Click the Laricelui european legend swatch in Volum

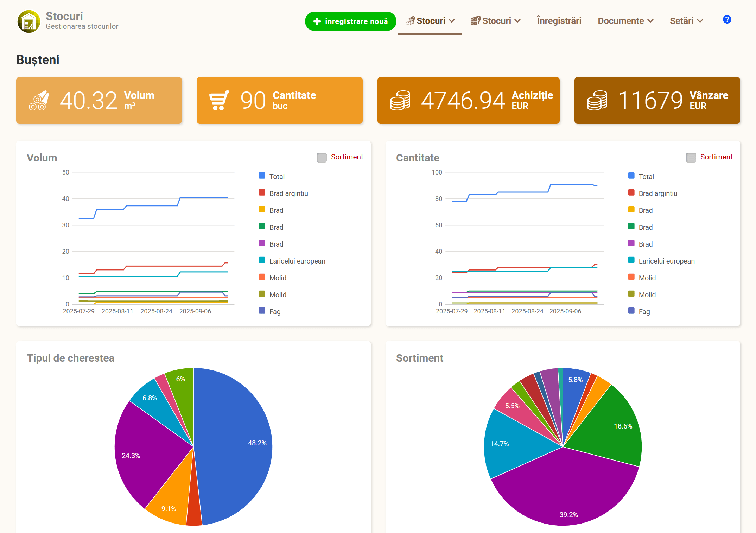(262, 260)
